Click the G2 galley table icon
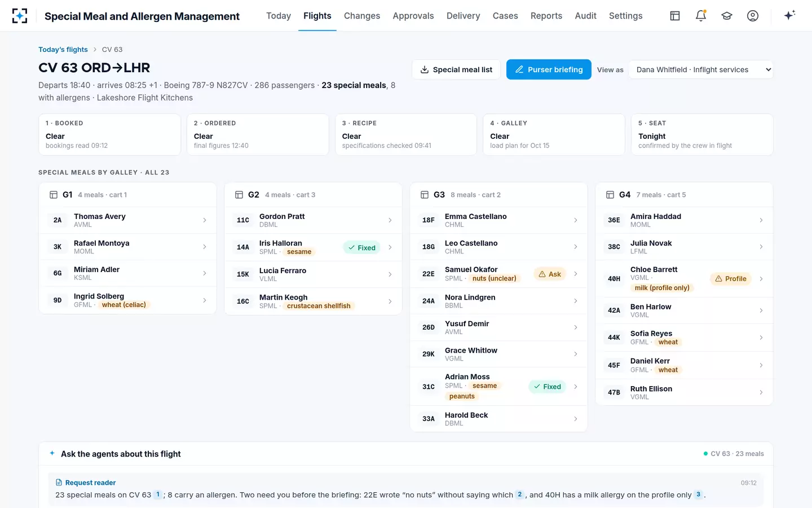812x508 pixels. point(239,195)
